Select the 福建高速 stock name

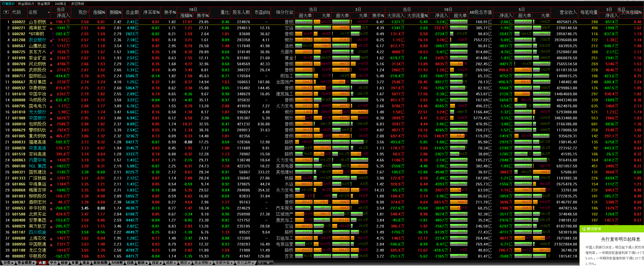pyautogui.click(x=38, y=142)
